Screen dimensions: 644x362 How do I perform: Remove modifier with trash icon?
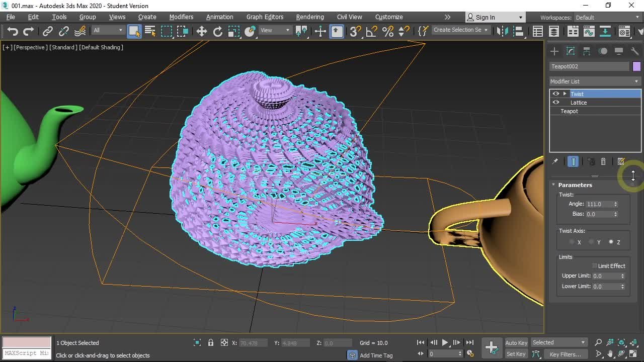click(x=603, y=161)
